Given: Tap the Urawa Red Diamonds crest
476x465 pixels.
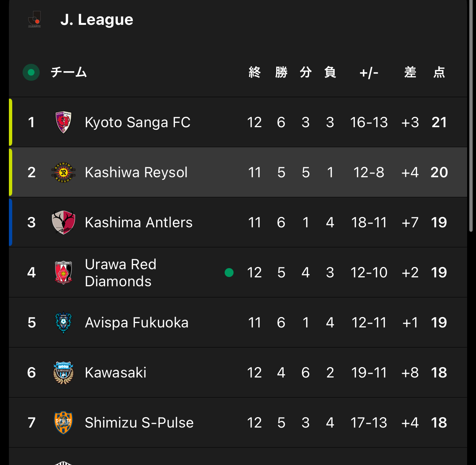Looking at the screenshot, I should [x=63, y=273].
